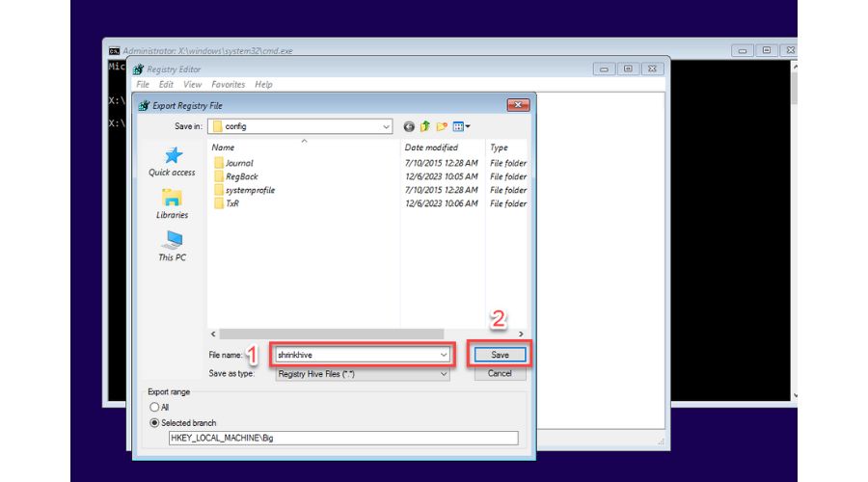Close the Registry Editor window
The width and height of the screenshot is (868, 482).
click(652, 69)
